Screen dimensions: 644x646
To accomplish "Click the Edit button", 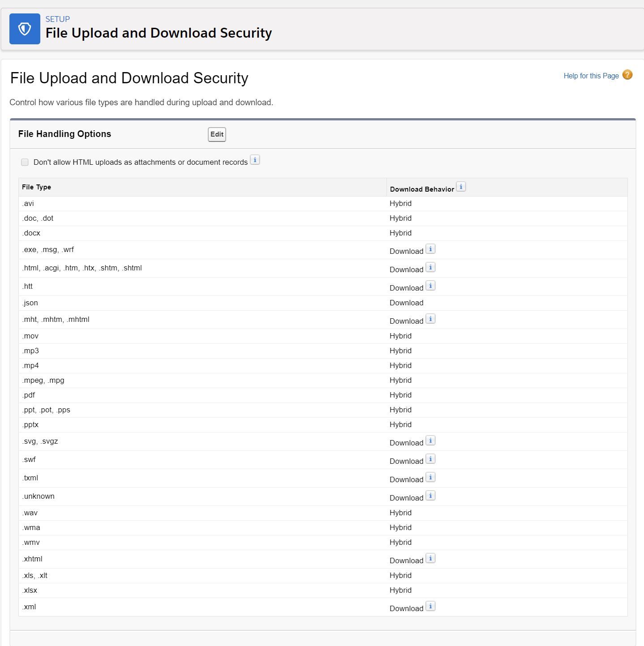I will [217, 134].
